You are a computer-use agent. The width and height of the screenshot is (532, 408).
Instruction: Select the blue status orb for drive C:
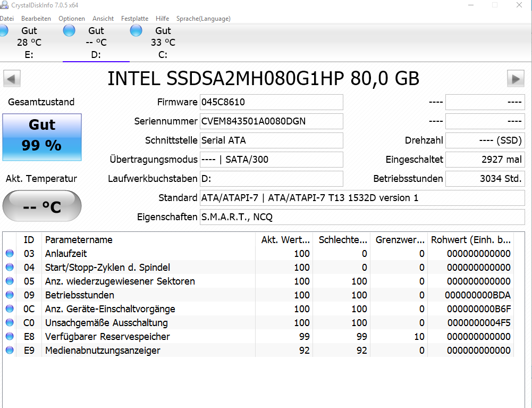pyautogui.click(x=137, y=31)
